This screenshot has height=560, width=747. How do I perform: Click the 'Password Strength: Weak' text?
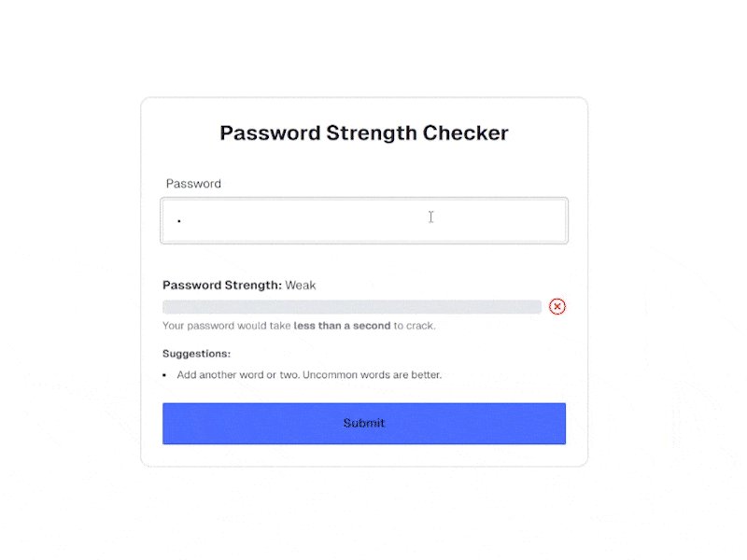pyautogui.click(x=239, y=285)
